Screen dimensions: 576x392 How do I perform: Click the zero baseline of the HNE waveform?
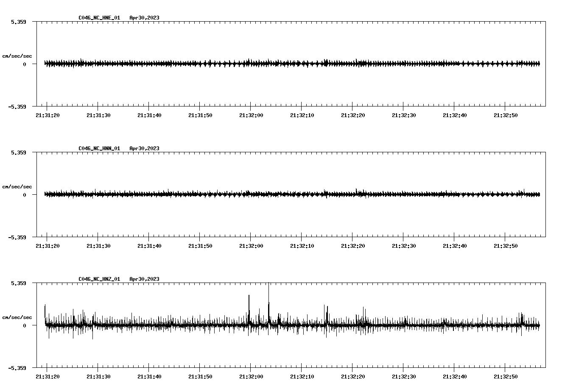click(254, 63)
